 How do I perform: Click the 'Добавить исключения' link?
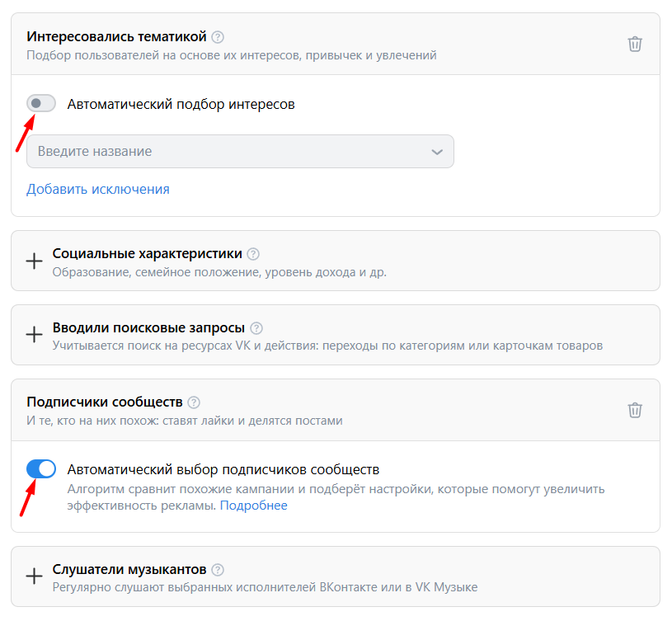pos(98,190)
